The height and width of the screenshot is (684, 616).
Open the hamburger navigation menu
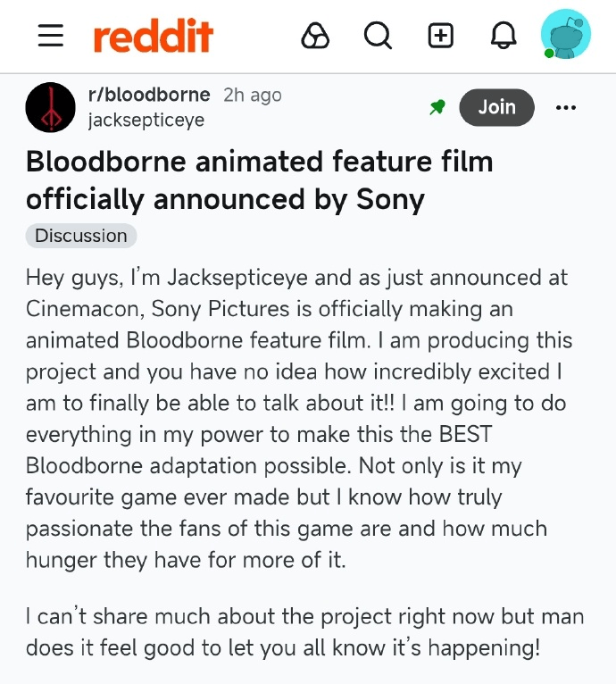(x=51, y=36)
